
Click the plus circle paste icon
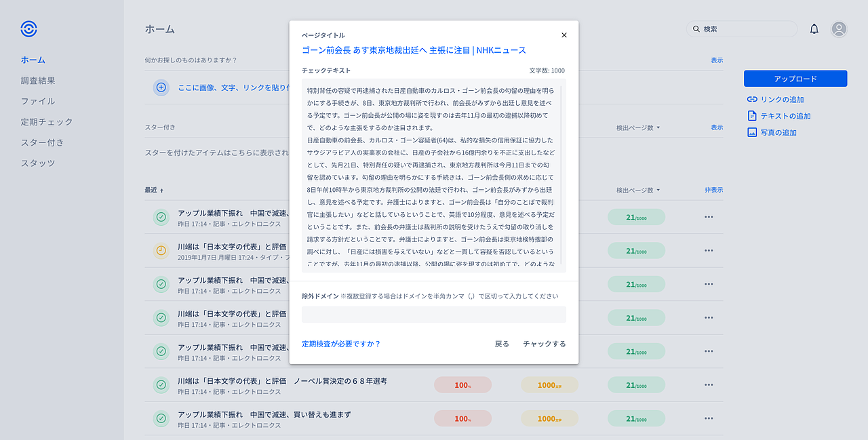pyautogui.click(x=161, y=87)
